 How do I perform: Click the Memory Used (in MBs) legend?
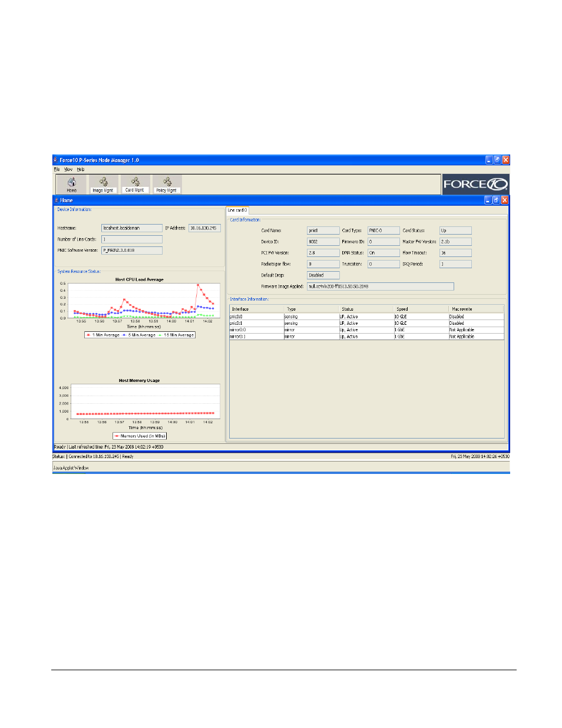140,436
